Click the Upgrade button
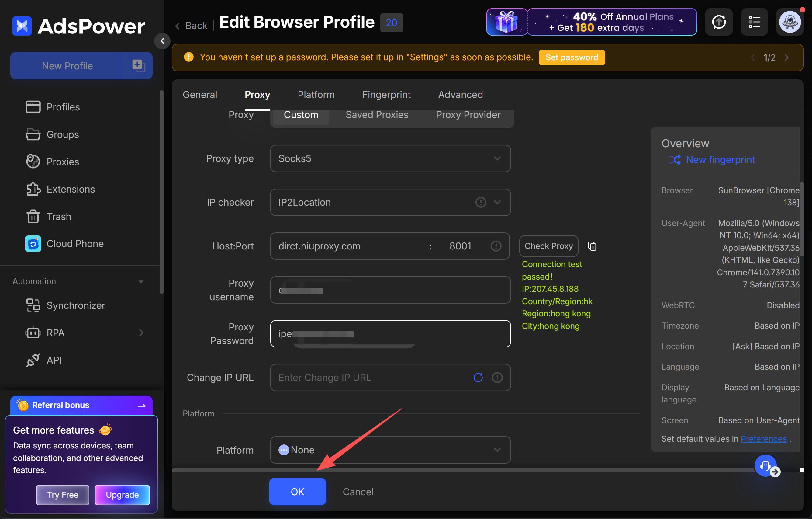812x519 pixels. click(123, 495)
